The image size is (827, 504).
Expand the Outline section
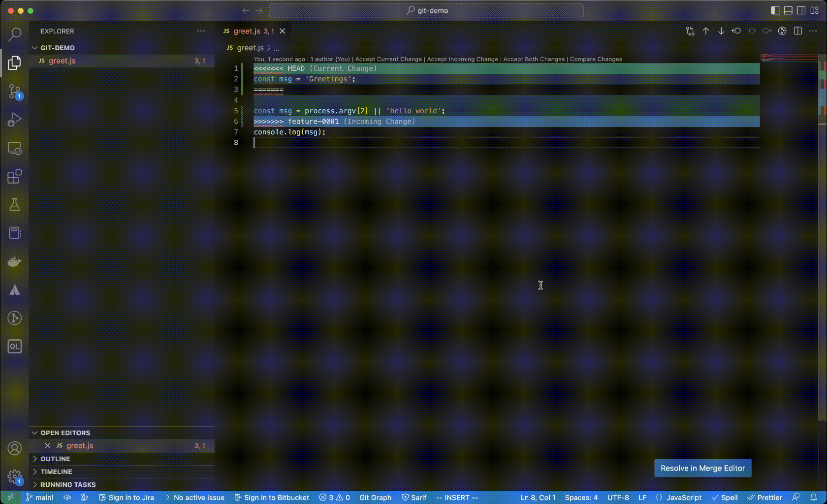[x=122, y=459]
